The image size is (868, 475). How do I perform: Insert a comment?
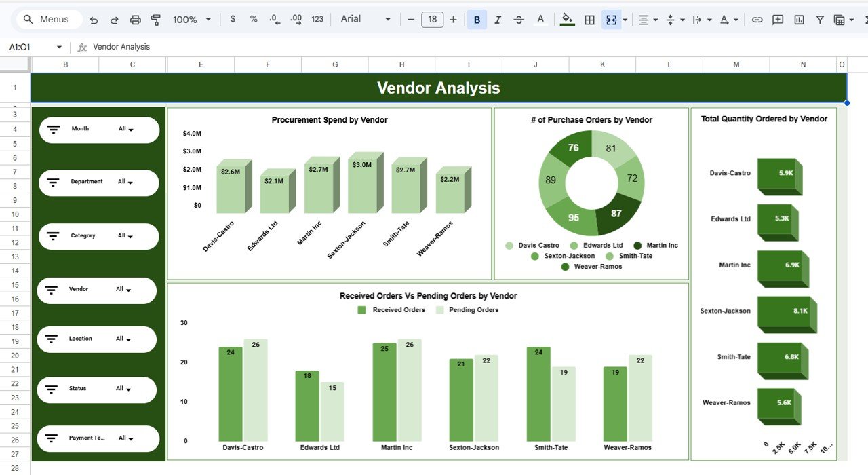point(777,19)
